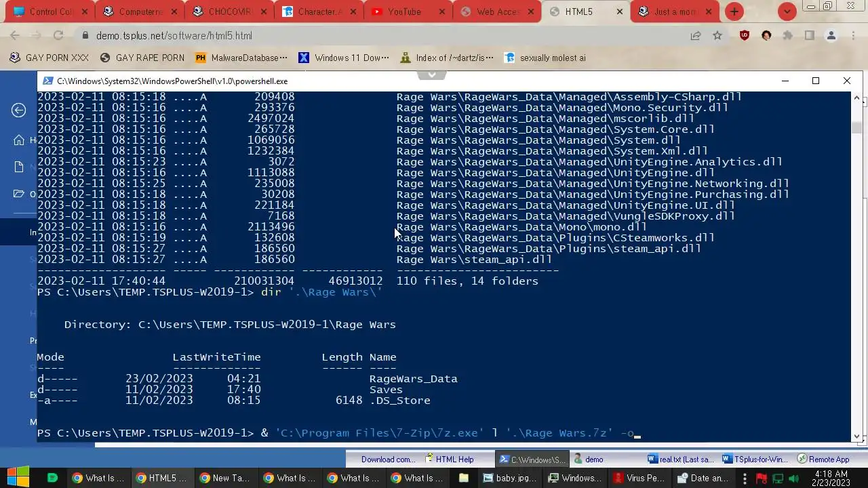Open the Windows Start button
Screen dimensions: 868x488
point(18,477)
